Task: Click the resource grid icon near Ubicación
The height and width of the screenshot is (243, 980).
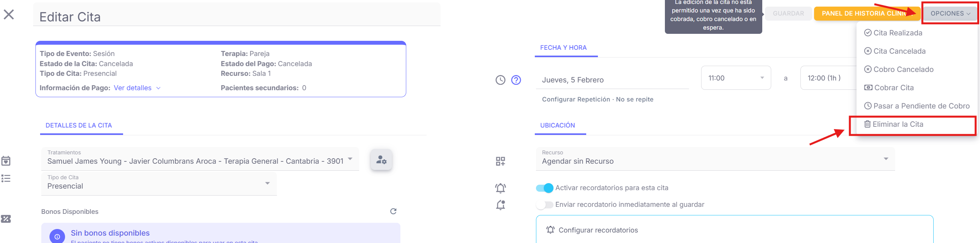Action: point(501,161)
